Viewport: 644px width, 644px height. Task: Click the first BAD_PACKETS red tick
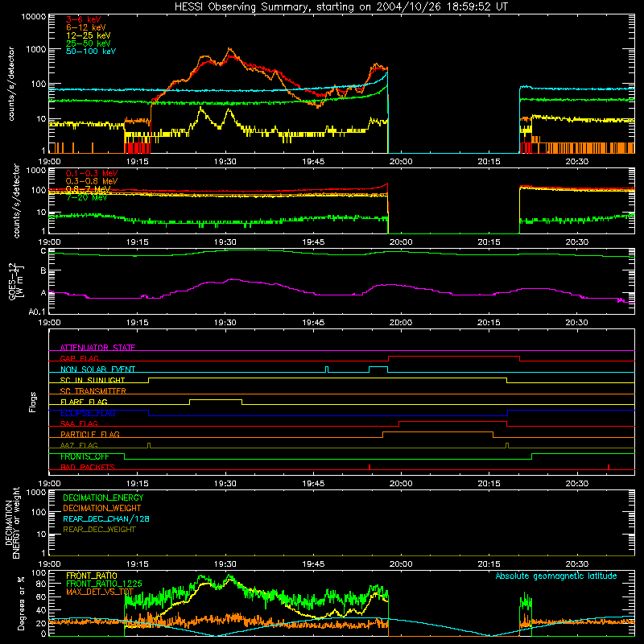(x=369, y=467)
